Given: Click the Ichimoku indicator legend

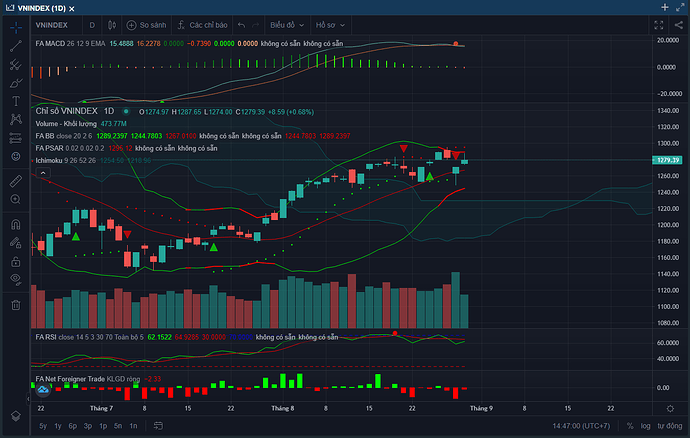Looking at the screenshot, I should (65, 160).
